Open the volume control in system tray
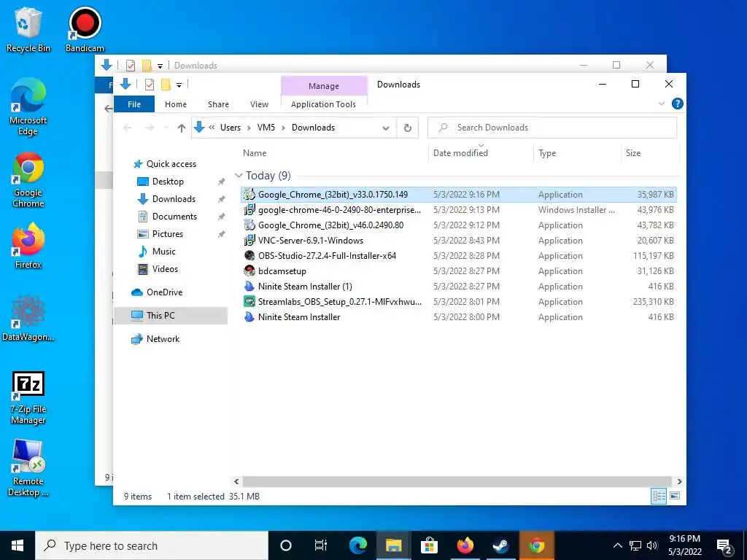747x560 pixels. click(653, 545)
